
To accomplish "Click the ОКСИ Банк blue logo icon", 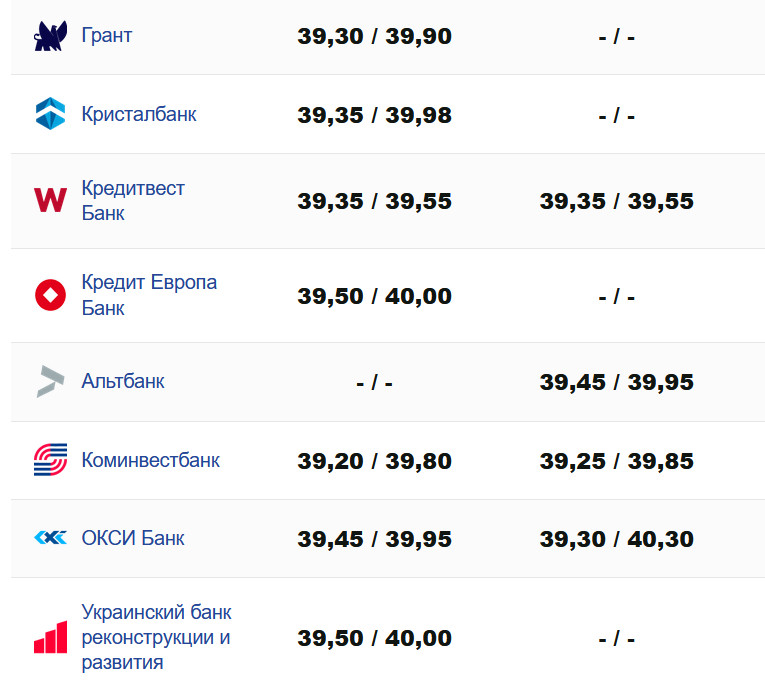I will coord(50,538).
